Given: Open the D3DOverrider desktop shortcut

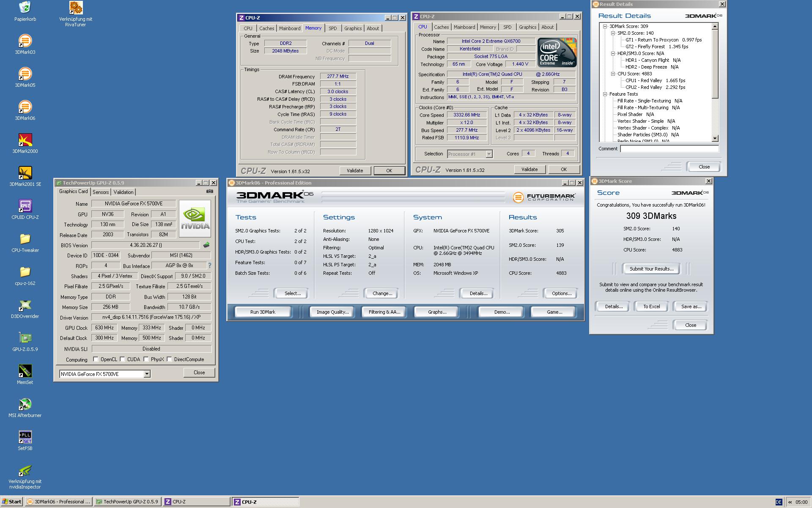Looking at the screenshot, I should pyautogui.click(x=25, y=305).
